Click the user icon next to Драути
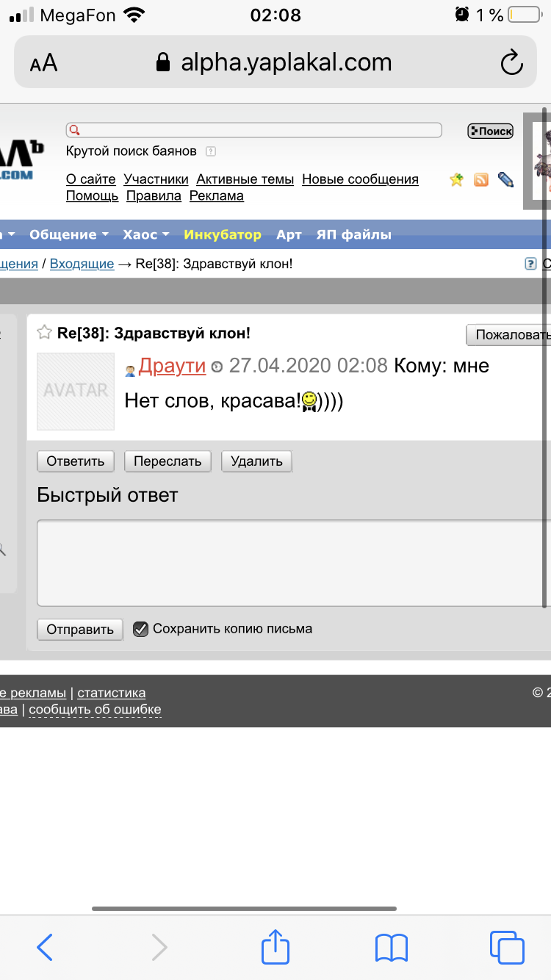This screenshot has width=551, height=980. [x=130, y=370]
